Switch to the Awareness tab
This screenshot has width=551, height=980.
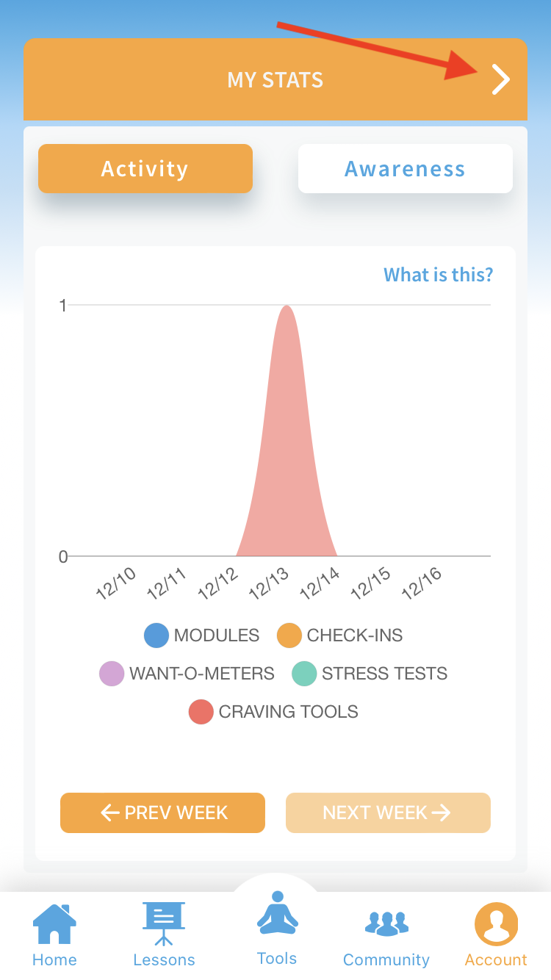pos(405,169)
